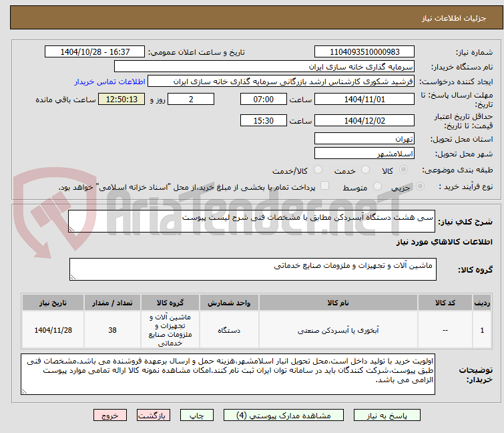Select the کالا radio button
504x433 pixels.
pos(403,170)
